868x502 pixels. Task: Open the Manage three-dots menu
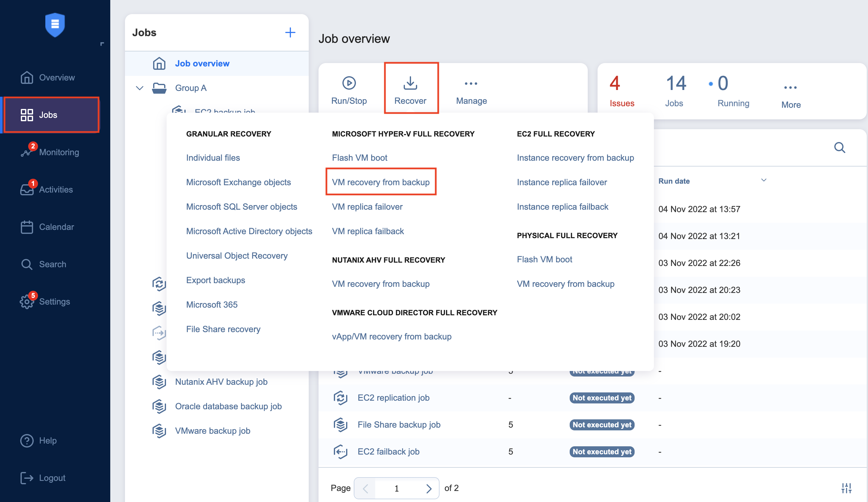tap(471, 84)
